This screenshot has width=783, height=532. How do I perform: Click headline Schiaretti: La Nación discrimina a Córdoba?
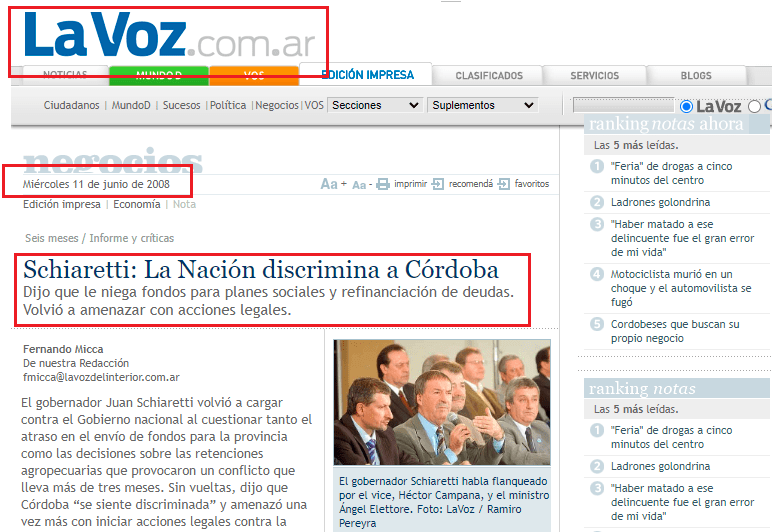point(261,270)
